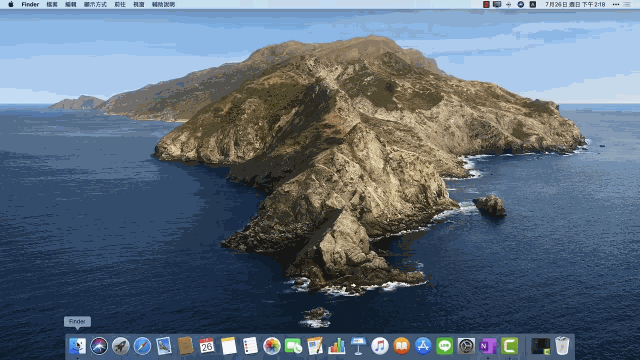The width and height of the screenshot is (640, 360).
Task: Launch the Music app in Dock
Action: coord(380,346)
